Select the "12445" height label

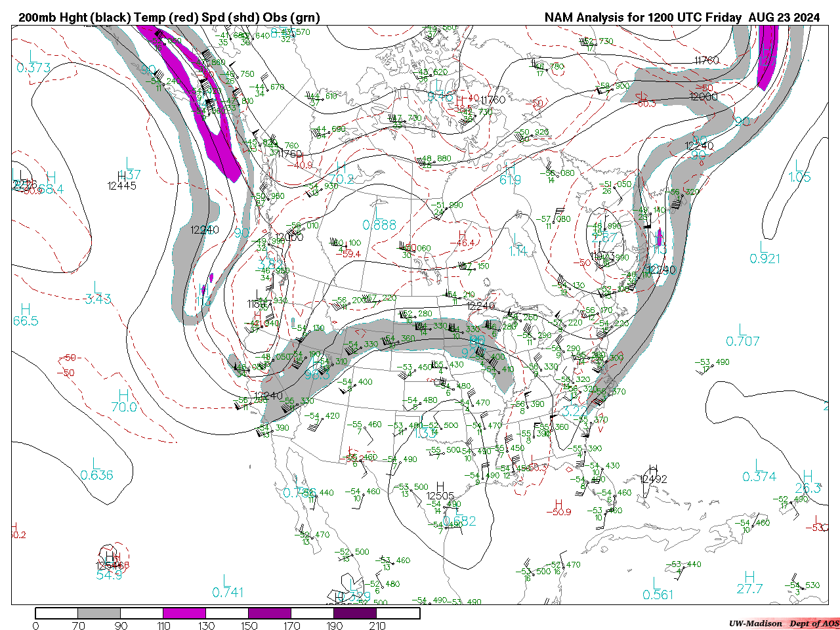pyautogui.click(x=122, y=186)
